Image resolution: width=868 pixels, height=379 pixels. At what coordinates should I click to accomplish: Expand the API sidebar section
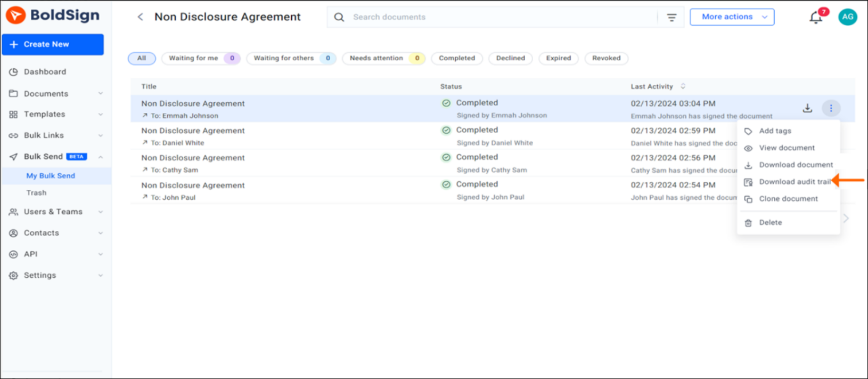101,254
